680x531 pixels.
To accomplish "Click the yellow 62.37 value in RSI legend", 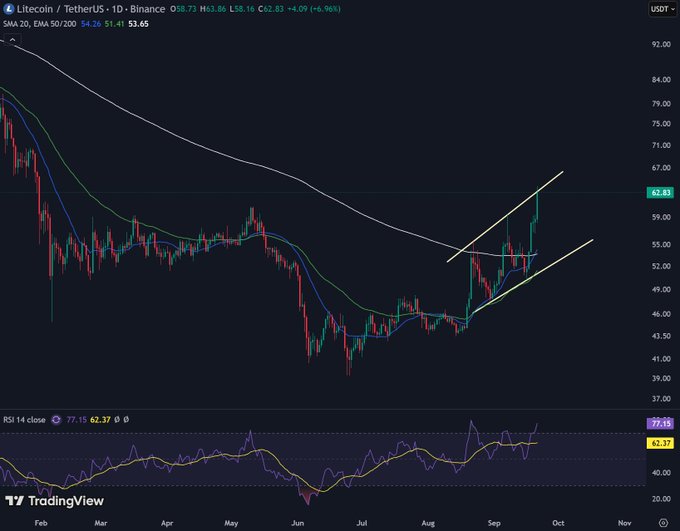I will pyautogui.click(x=100, y=420).
